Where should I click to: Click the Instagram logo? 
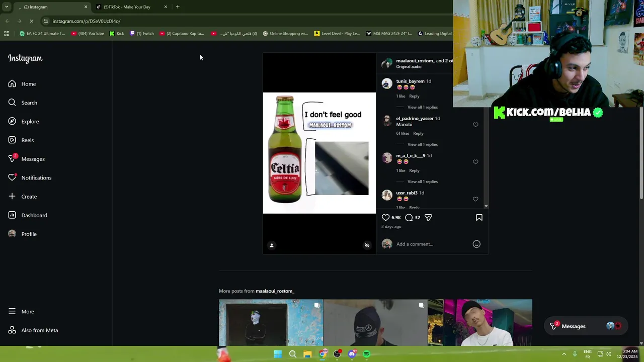(x=25, y=58)
